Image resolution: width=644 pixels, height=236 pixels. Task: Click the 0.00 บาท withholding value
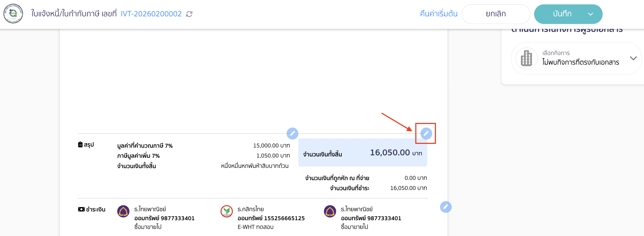point(416,178)
